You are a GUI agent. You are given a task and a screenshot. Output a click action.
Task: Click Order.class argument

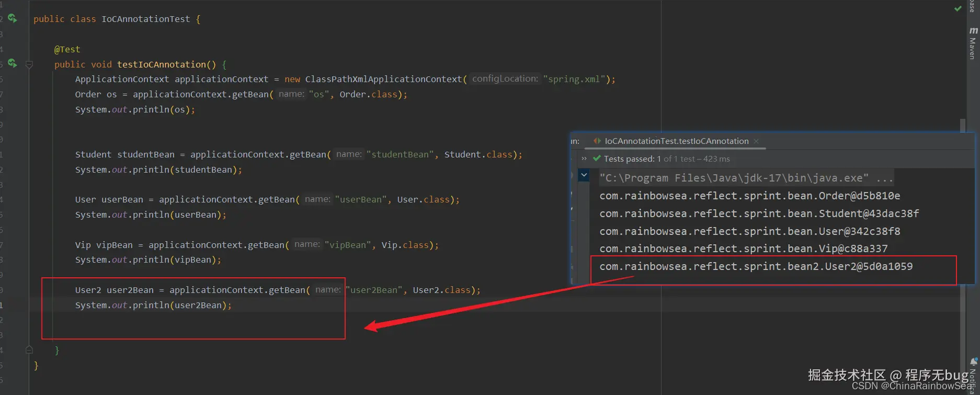369,95
